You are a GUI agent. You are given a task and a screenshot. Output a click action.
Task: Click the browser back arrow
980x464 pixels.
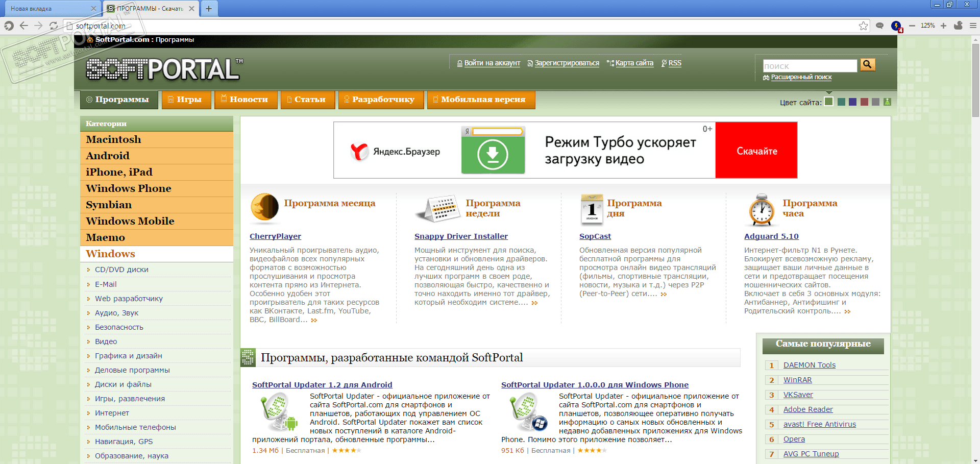point(23,26)
